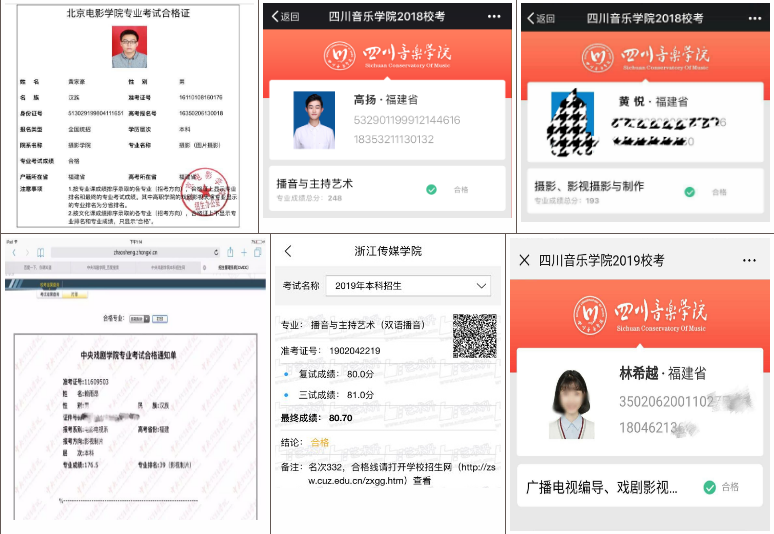Screen dimensions: 774x534
Task: Click 最终成绩 80.70 line
Action: pos(316,418)
